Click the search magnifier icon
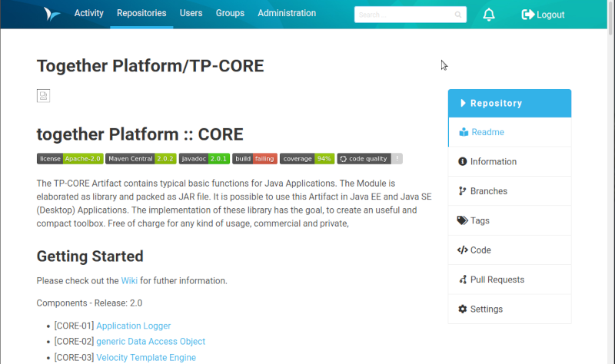The image size is (615, 364). (x=457, y=15)
